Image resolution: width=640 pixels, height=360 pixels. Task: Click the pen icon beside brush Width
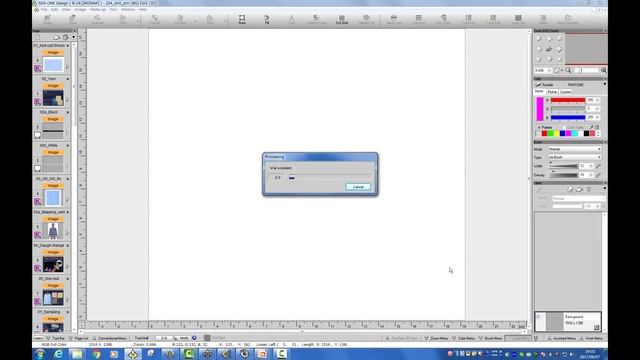[598, 166]
